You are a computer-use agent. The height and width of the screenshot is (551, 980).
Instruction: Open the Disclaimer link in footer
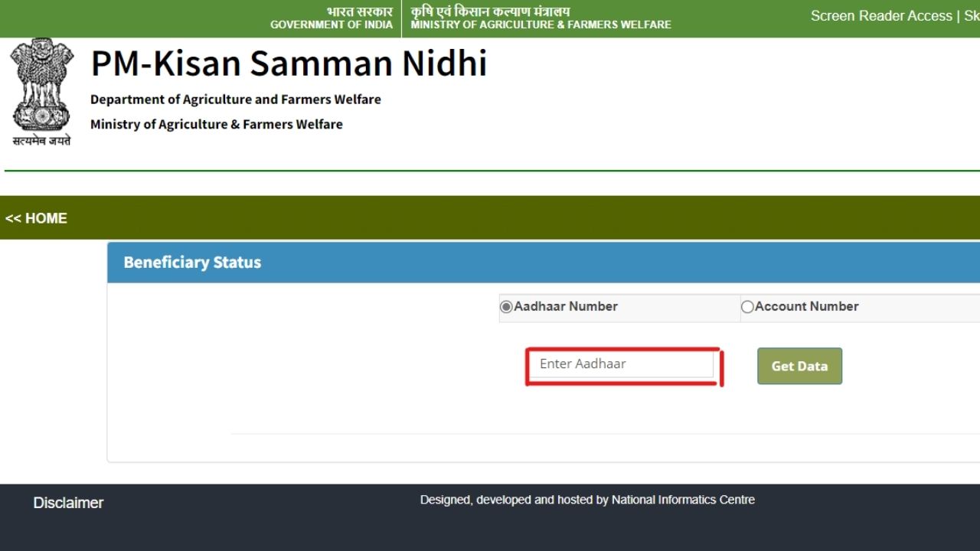68,503
